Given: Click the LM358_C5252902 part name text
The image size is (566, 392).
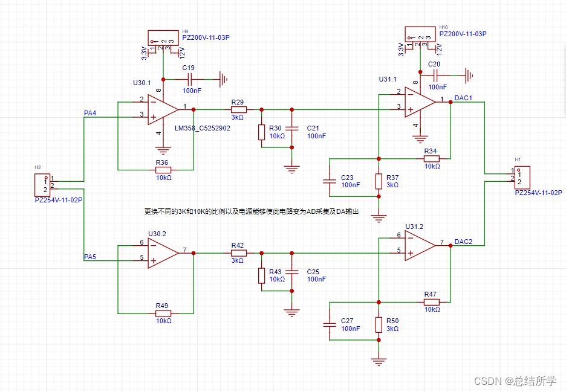Looking at the screenshot, I should point(201,128).
